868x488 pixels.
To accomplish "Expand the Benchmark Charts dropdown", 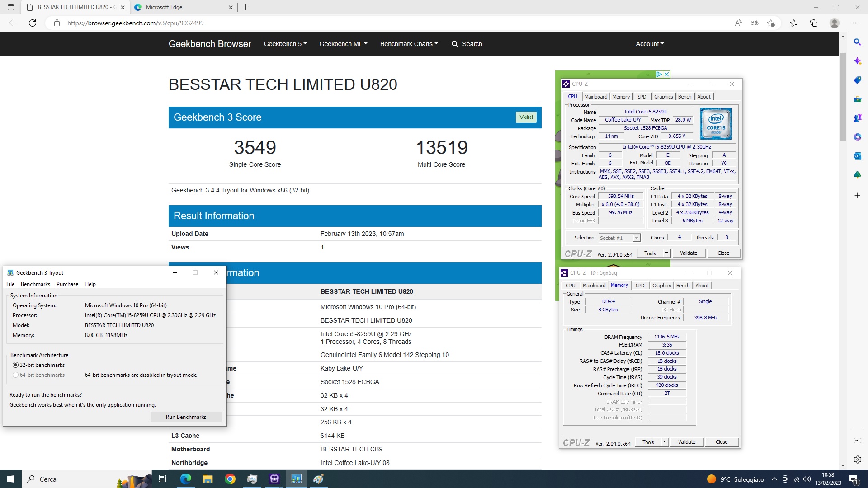I will click(409, 44).
